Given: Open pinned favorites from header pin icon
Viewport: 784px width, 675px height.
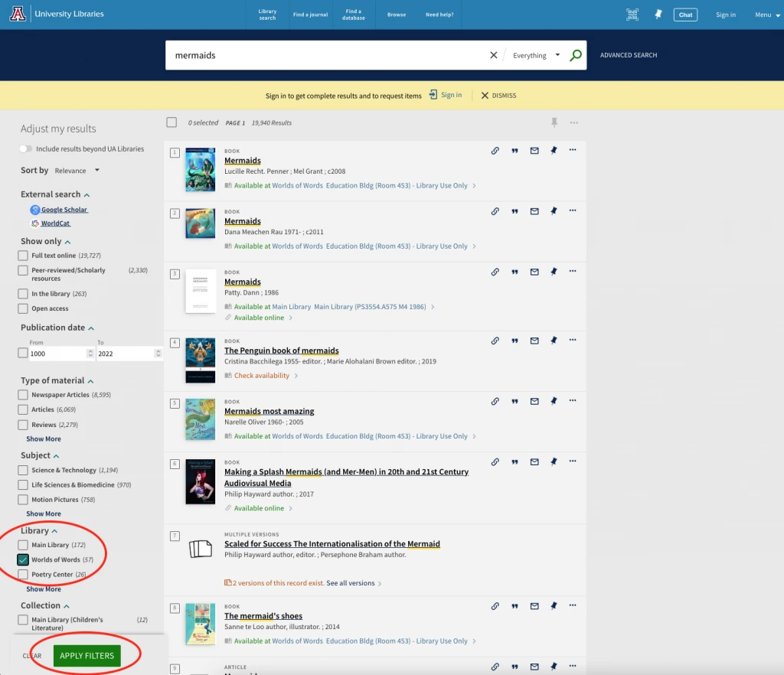Looking at the screenshot, I should (658, 15).
